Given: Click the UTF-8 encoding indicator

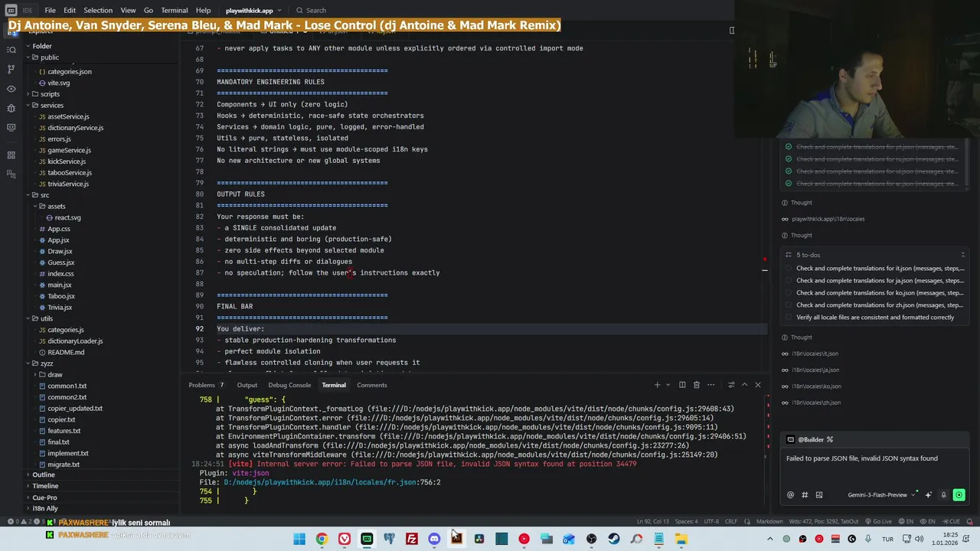Looking at the screenshot, I should point(710,522).
